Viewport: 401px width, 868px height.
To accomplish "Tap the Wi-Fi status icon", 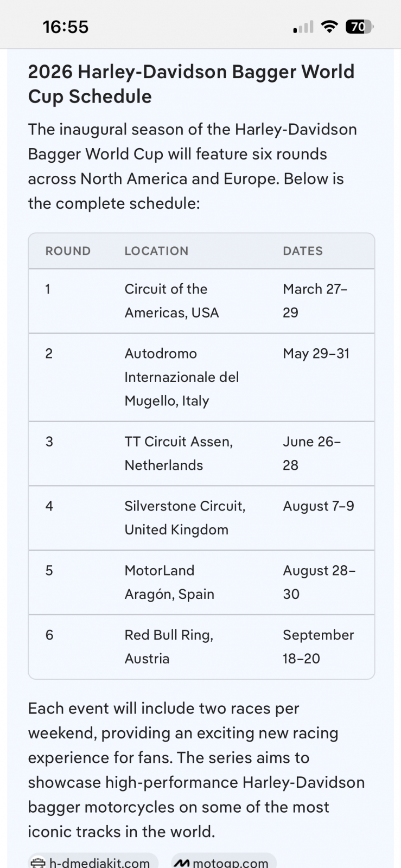I will click(329, 27).
